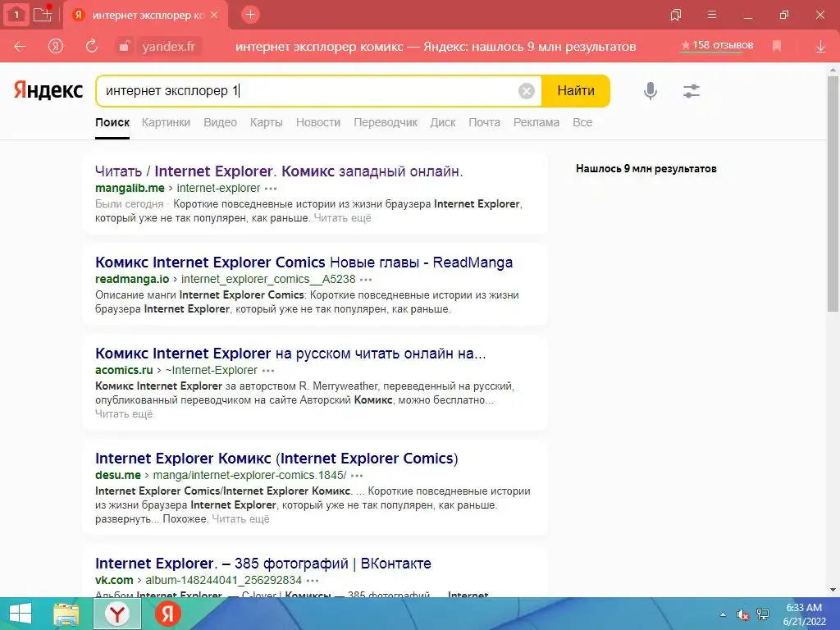Expand the Все services list
The height and width of the screenshot is (630, 840).
tap(582, 122)
